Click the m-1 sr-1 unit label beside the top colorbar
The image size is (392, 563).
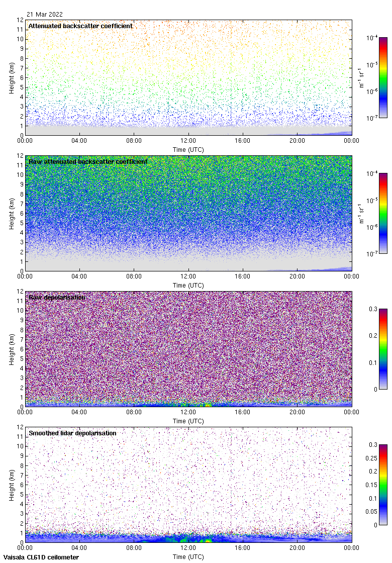(x=362, y=77)
